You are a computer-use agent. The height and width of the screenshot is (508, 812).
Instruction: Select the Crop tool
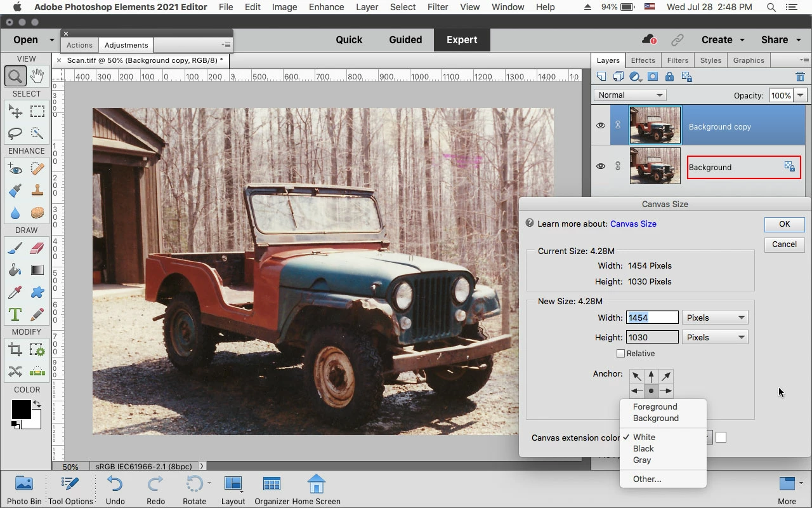tap(15, 350)
